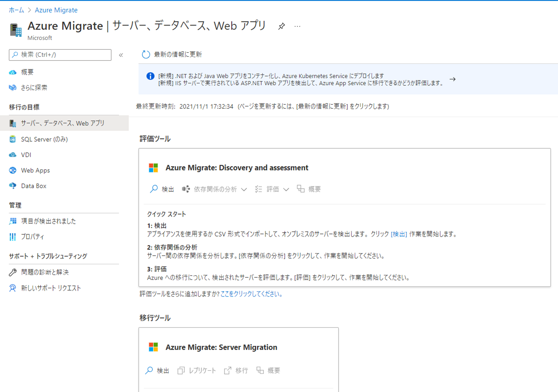
Task: Click the arrow in the blue notification banner
Action: coord(452,79)
